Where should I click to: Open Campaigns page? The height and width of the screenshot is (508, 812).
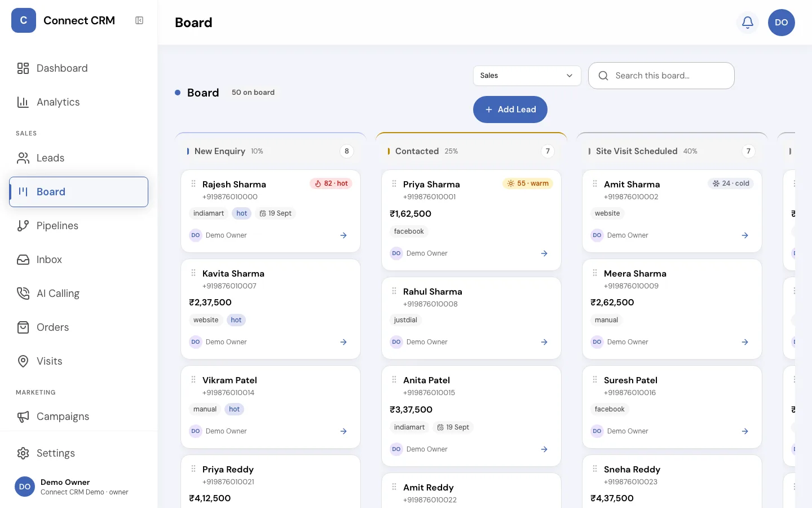pyautogui.click(x=78, y=417)
